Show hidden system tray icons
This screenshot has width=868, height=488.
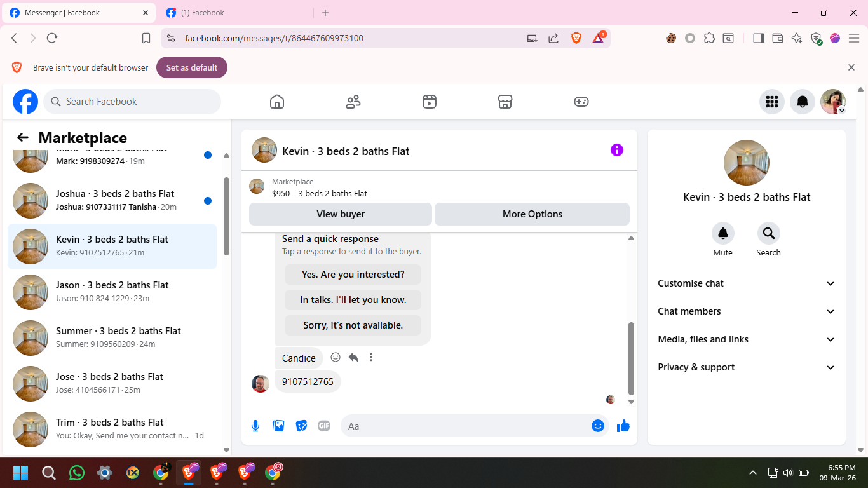coord(753,473)
